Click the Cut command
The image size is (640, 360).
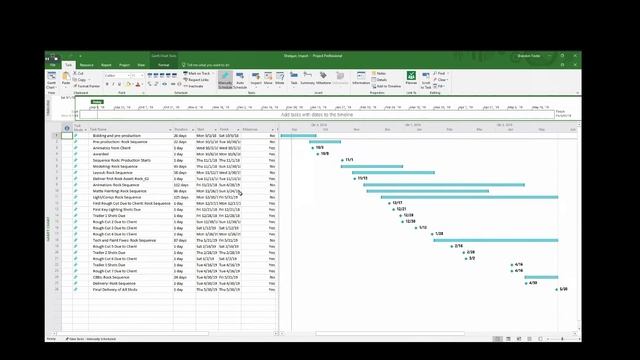coord(78,73)
